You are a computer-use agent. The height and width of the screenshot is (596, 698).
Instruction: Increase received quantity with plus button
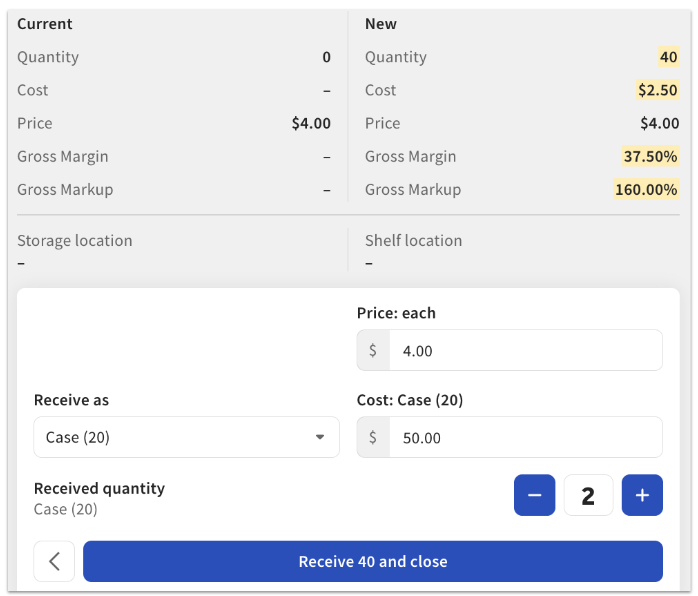(642, 495)
